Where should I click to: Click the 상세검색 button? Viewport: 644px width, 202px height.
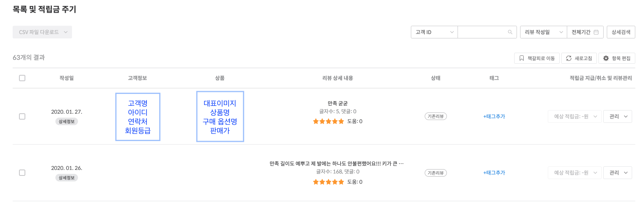point(621,32)
